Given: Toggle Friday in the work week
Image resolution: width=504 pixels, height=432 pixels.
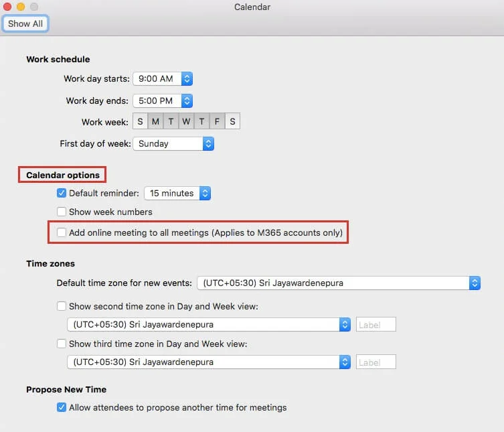Looking at the screenshot, I should (217, 121).
